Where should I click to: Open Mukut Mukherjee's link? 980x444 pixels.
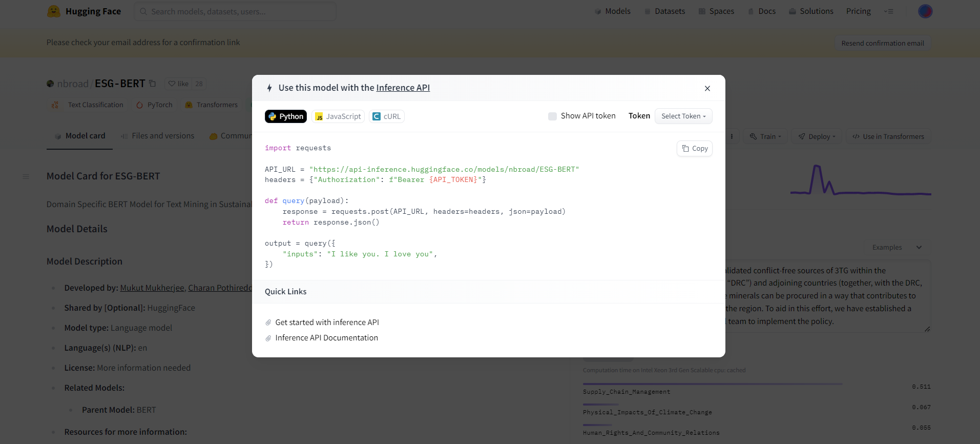(x=152, y=288)
